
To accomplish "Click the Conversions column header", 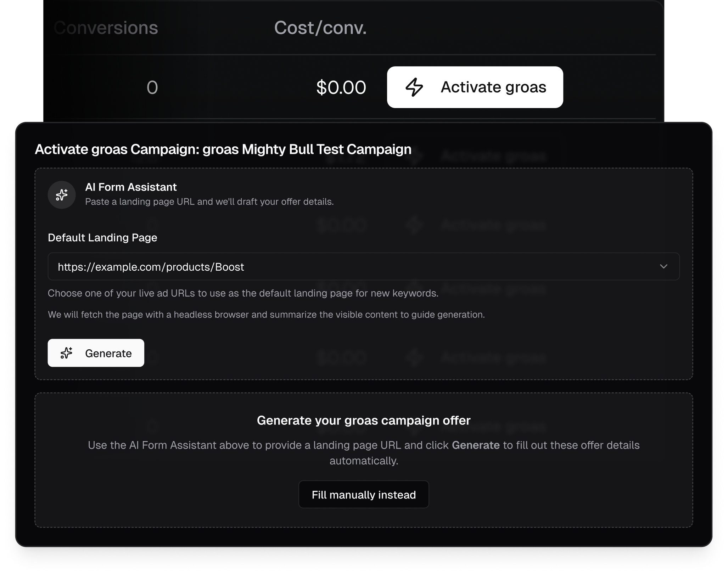I will pos(106,28).
